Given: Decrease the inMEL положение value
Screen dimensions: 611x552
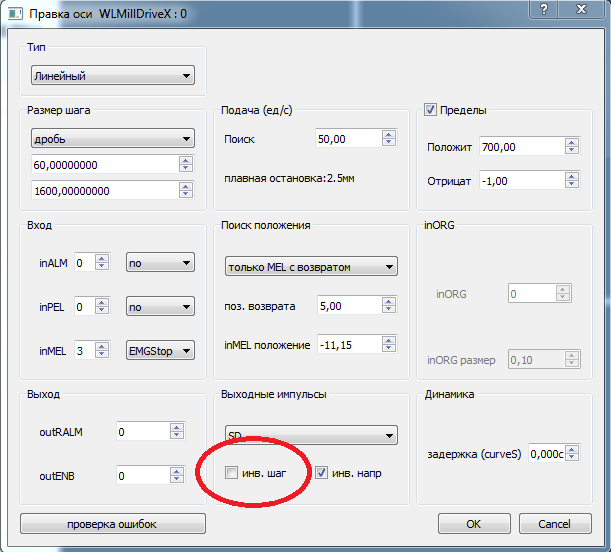Looking at the screenshot, I should click(388, 349).
